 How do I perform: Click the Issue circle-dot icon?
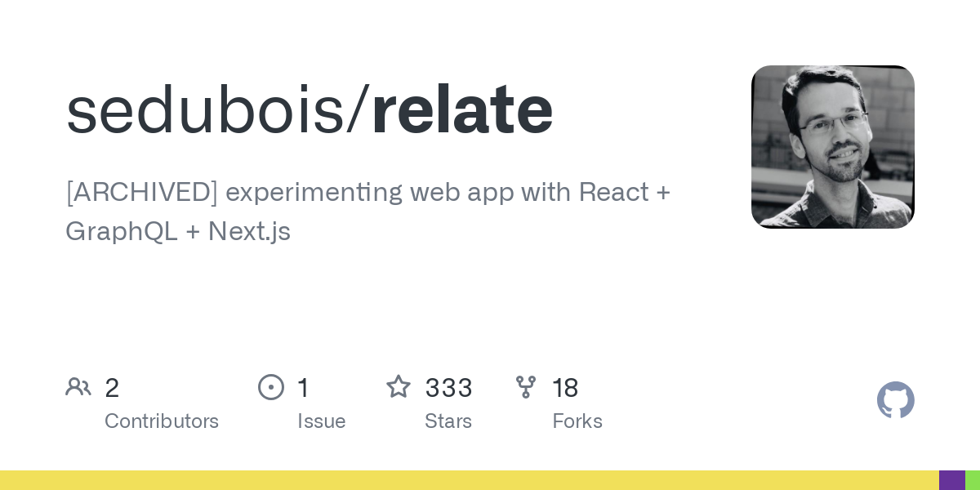(271, 387)
